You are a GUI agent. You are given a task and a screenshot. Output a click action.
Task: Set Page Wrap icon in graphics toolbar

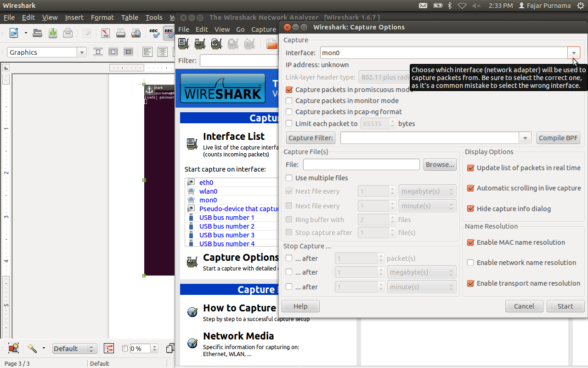pos(113,52)
